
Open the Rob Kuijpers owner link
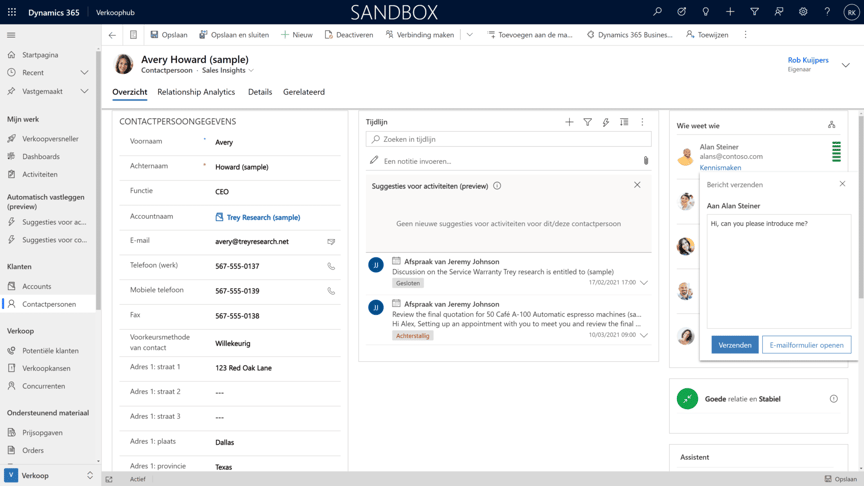click(808, 60)
